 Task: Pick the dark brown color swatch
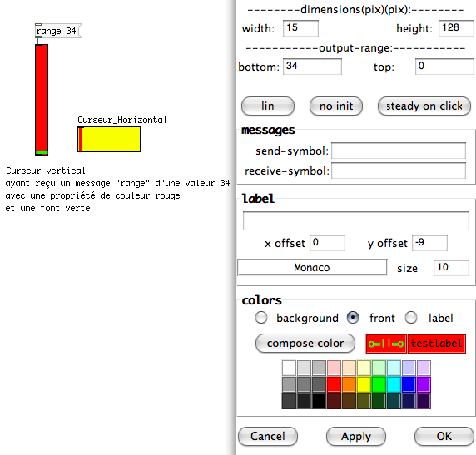point(349,401)
